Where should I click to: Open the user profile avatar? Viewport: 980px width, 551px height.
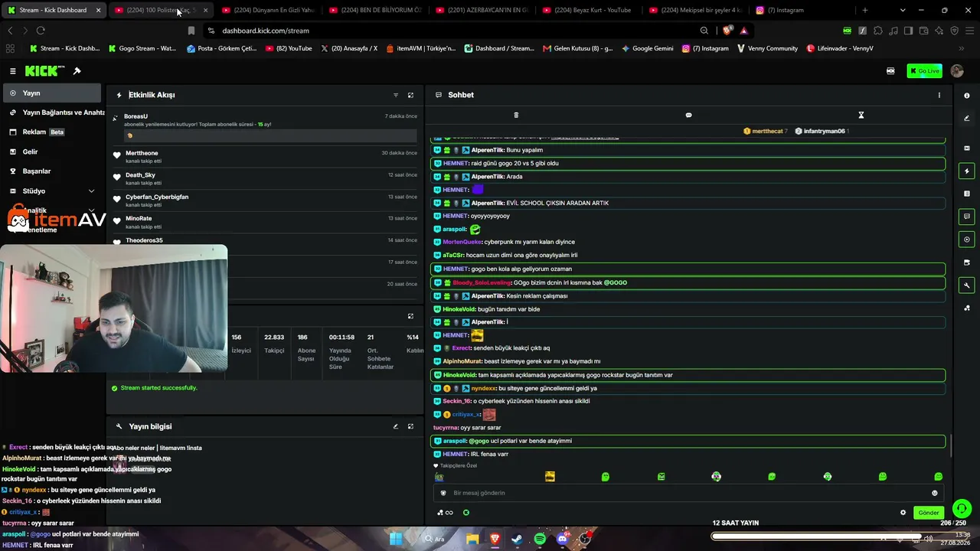coord(957,71)
